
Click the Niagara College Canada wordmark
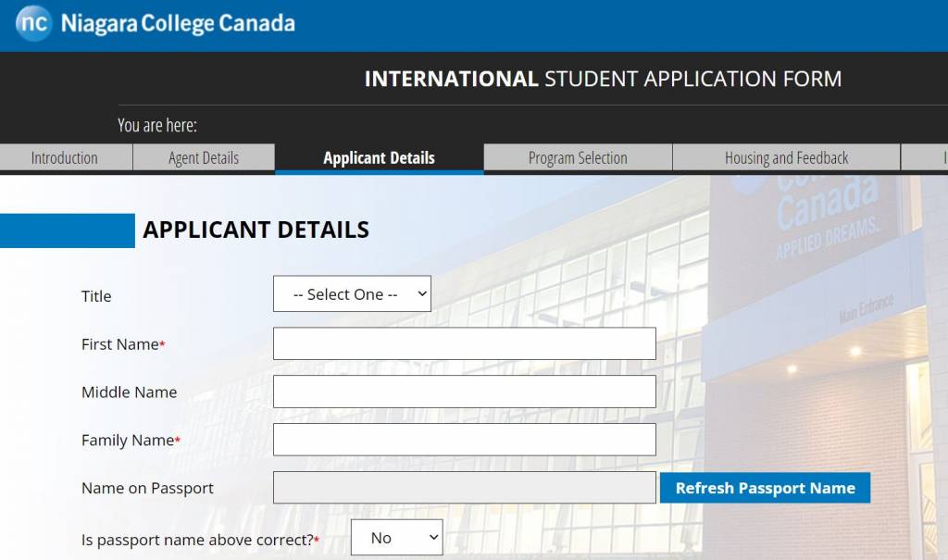[x=178, y=24]
